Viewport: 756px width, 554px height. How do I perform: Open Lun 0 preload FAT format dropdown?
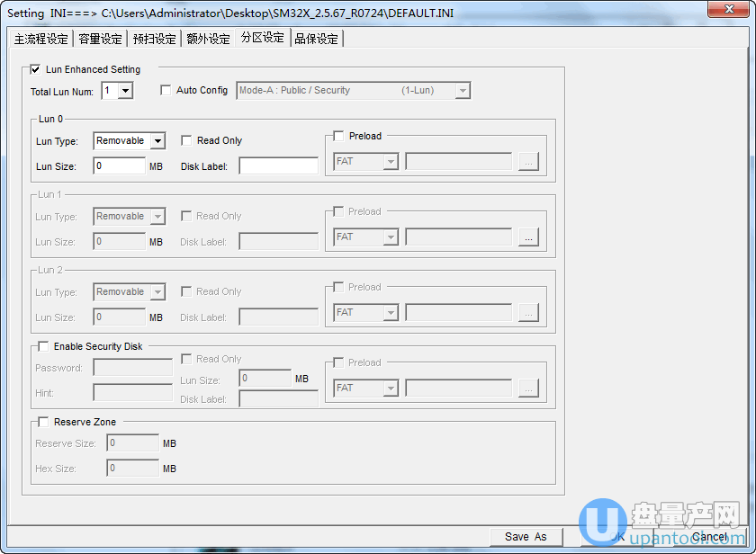pyautogui.click(x=391, y=162)
